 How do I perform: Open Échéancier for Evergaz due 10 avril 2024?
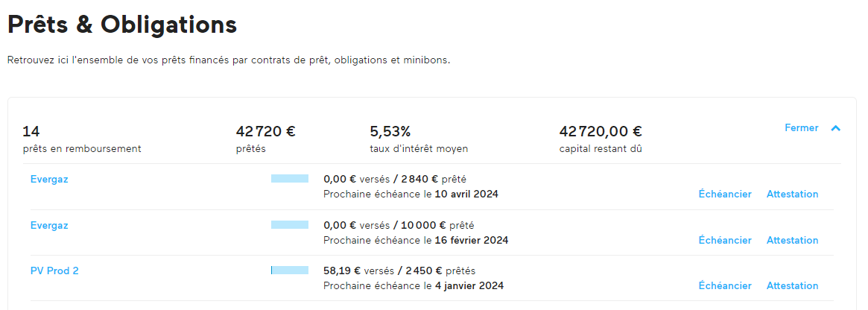point(725,194)
